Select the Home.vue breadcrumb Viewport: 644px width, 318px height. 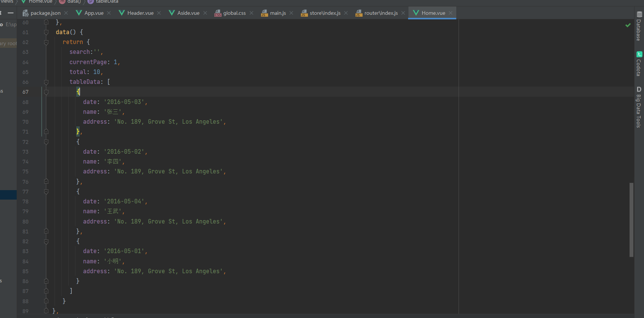[37, 2]
